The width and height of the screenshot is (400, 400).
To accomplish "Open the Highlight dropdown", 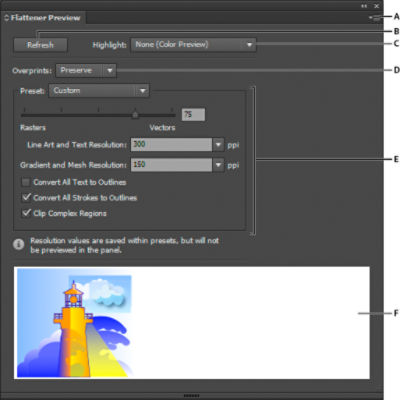I will coord(193,45).
